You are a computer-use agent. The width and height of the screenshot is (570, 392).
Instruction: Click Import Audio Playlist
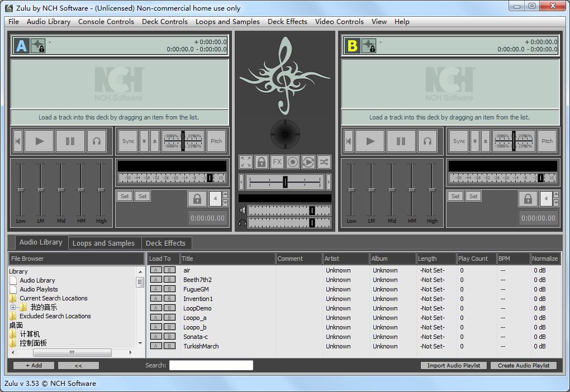(454, 366)
